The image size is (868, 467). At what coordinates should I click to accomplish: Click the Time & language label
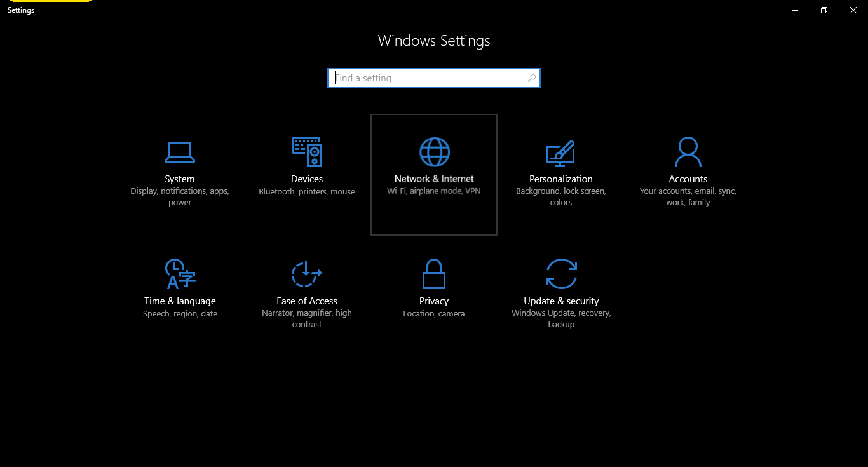point(180,301)
